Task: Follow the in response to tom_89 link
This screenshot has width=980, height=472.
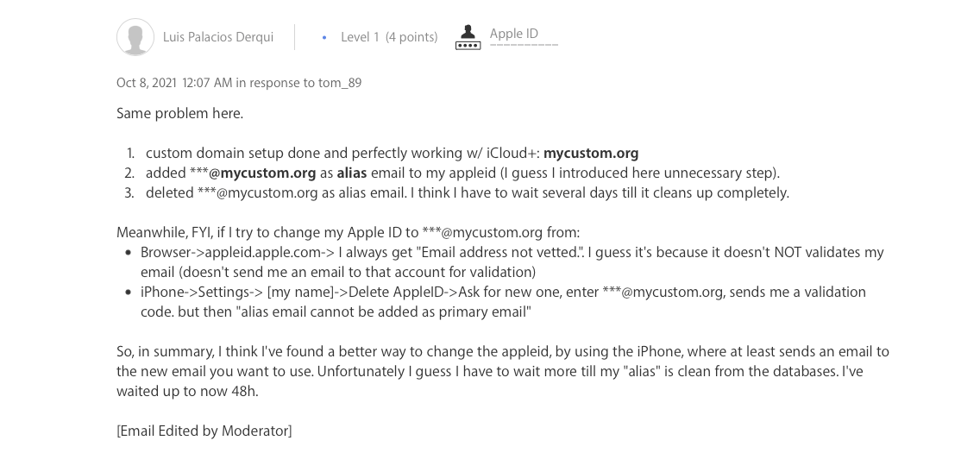Action: pos(298,83)
